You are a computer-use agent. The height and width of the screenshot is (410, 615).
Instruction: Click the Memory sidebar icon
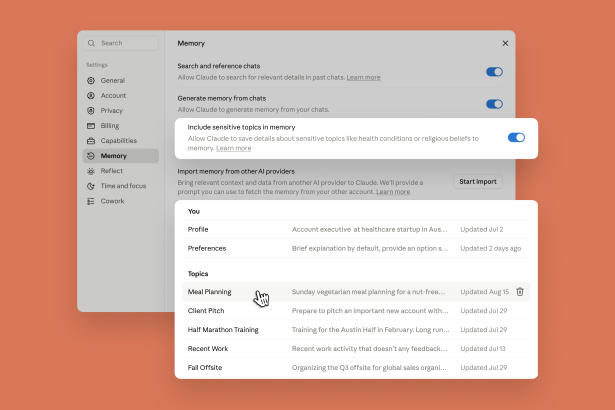91,156
